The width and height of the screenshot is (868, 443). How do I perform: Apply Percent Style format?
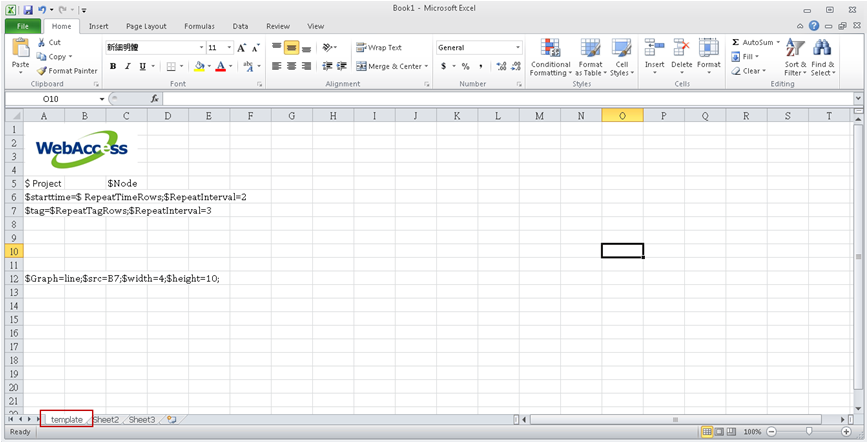466,66
